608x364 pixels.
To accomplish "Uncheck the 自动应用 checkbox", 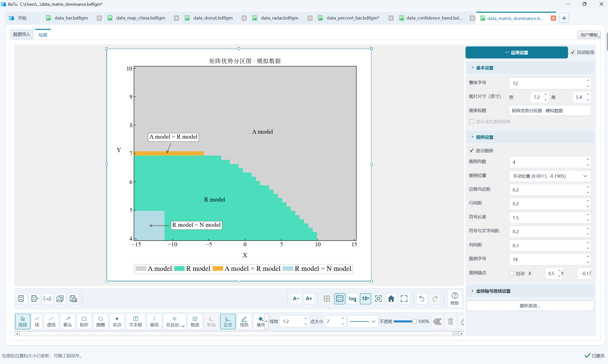I will pyautogui.click(x=573, y=52).
